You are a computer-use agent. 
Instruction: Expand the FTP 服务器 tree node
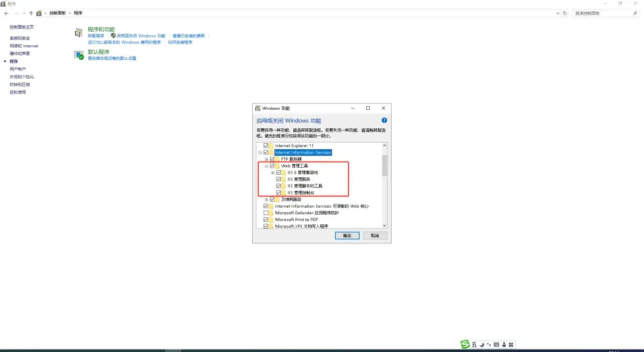coord(266,158)
